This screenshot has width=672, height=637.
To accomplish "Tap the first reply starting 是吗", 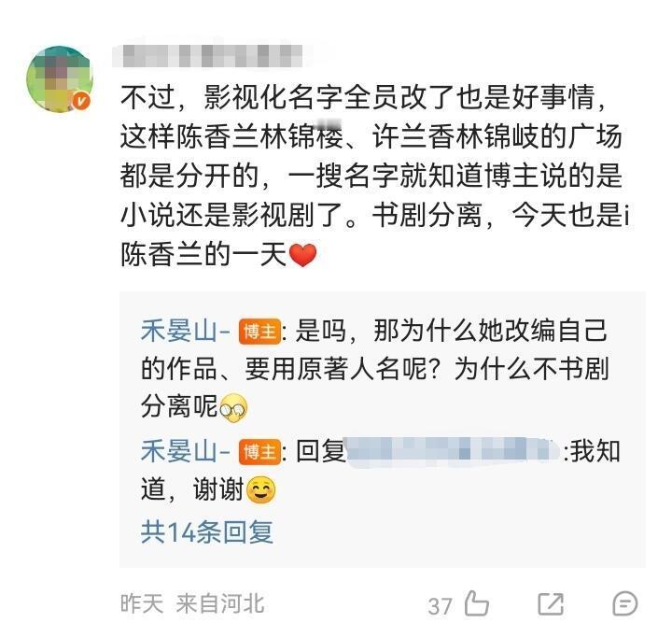I will pos(375,369).
